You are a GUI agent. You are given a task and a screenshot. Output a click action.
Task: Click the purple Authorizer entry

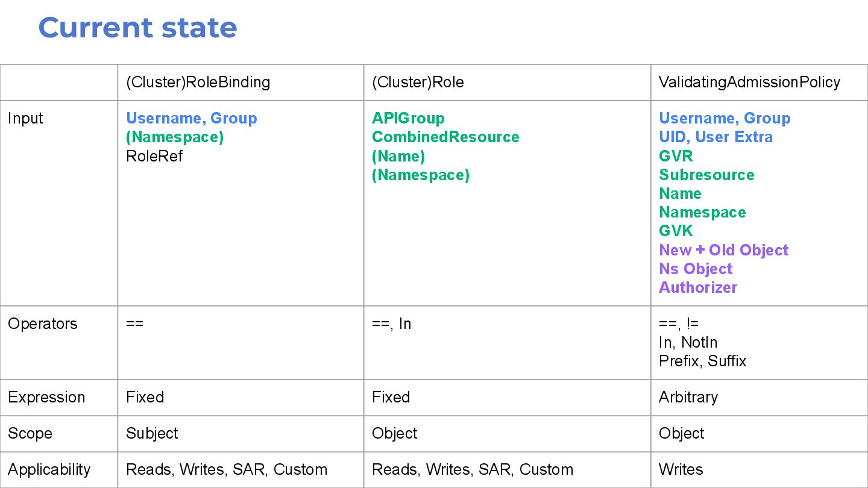coord(698,287)
